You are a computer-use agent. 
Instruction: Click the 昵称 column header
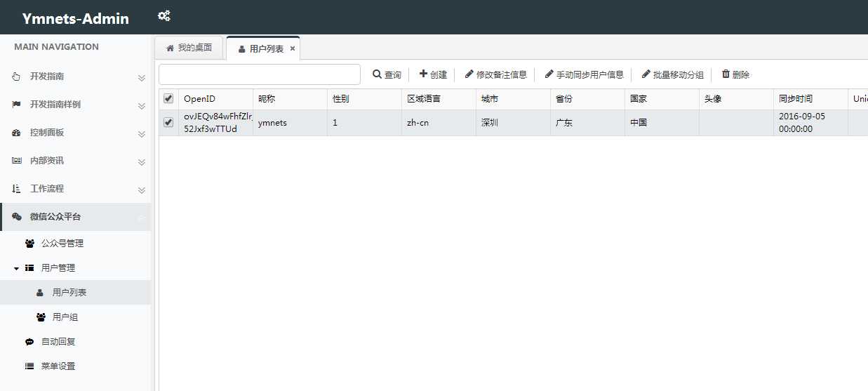(x=291, y=99)
